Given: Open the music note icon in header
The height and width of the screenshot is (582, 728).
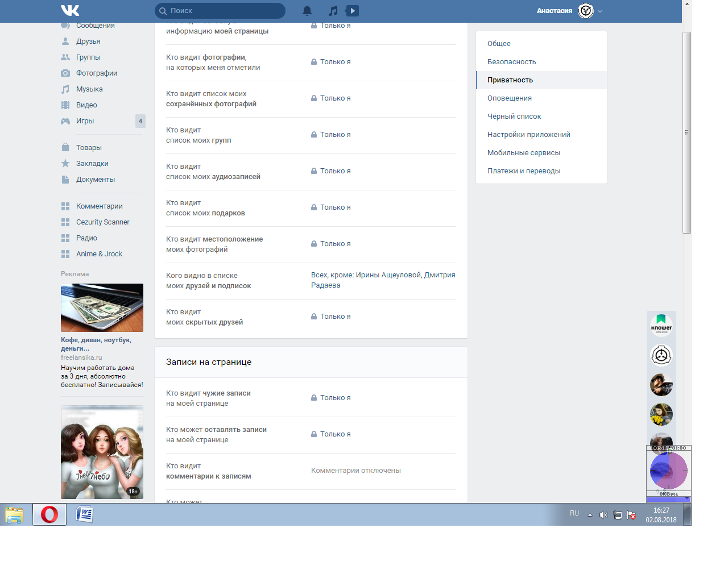Looking at the screenshot, I should [333, 11].
